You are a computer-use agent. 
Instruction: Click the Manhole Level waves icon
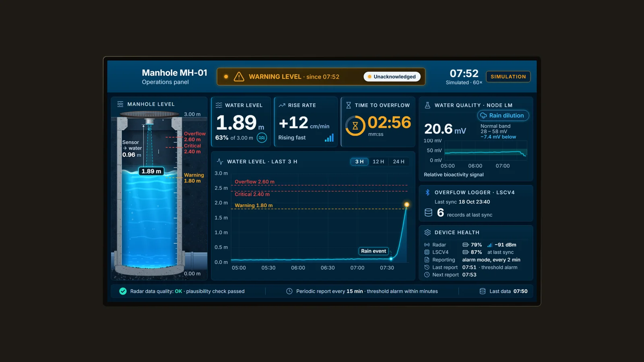120,104
